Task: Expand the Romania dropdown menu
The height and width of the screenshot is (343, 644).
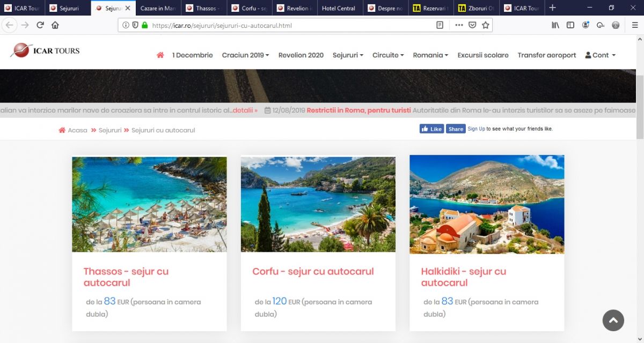Action: click(430, 55)
